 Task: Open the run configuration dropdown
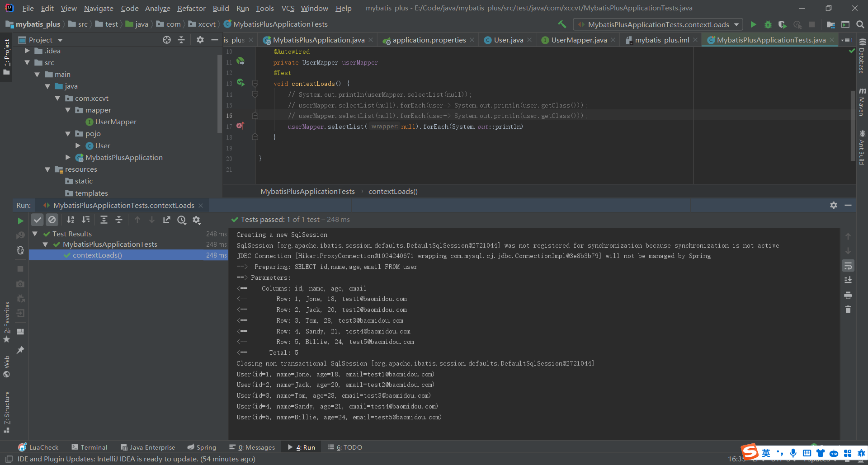[658, 24]
